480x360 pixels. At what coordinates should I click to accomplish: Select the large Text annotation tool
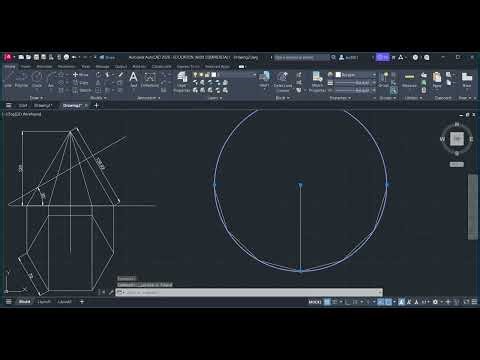click(x=133, y=79)
